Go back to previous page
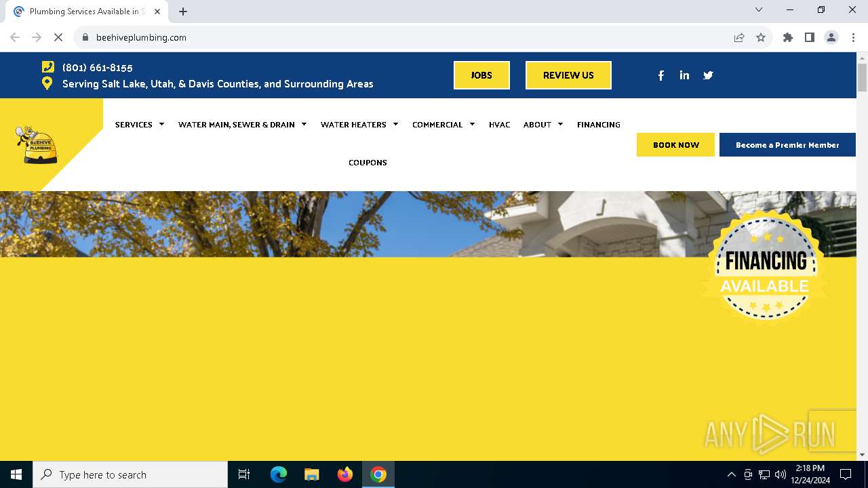 pyautogui.click(x=15, y=37)
